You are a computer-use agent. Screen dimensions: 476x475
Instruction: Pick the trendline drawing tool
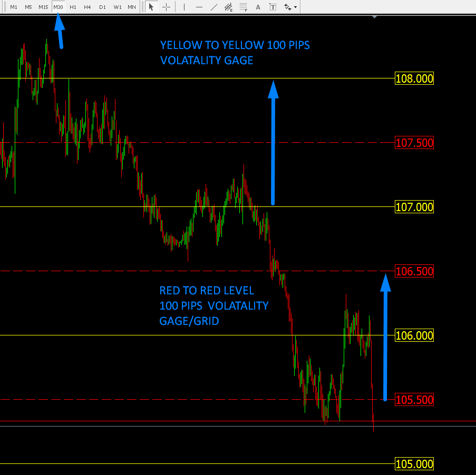[213, 7]
